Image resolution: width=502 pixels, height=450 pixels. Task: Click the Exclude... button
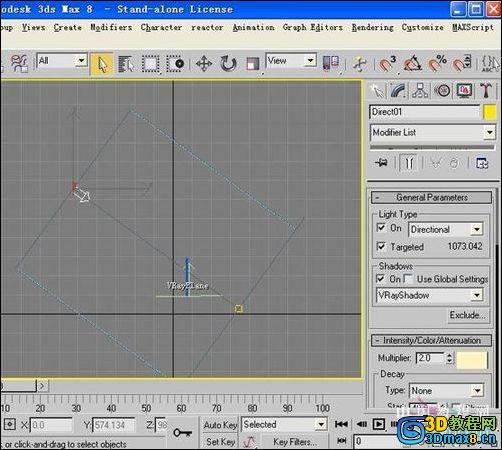click(467, 315)
